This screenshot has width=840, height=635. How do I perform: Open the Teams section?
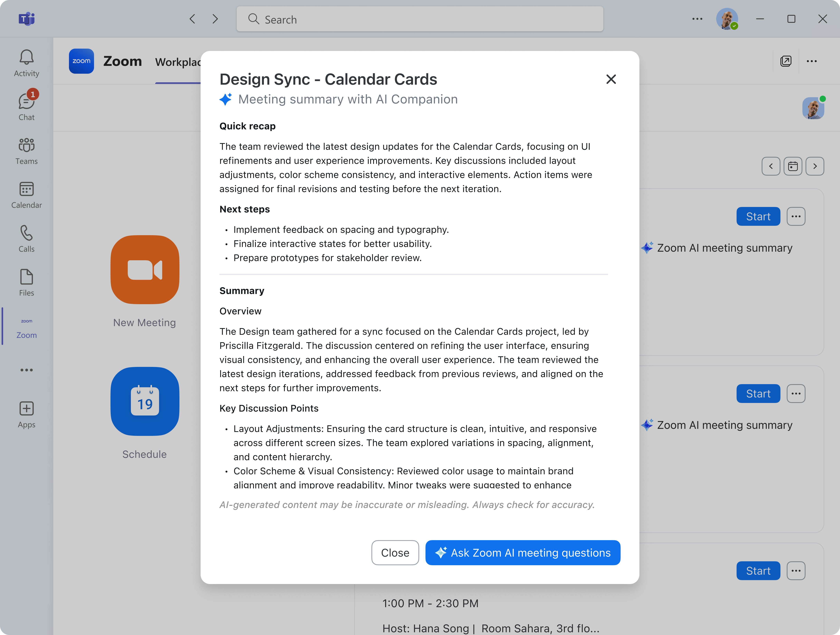(x=26, y=151)
